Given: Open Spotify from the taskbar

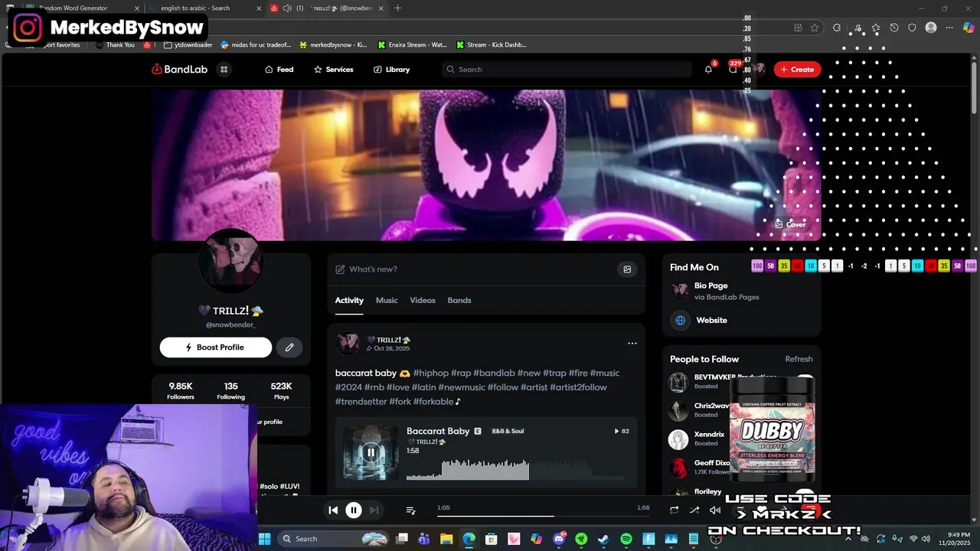Looking at the screenshot, I should coord(626,539).
